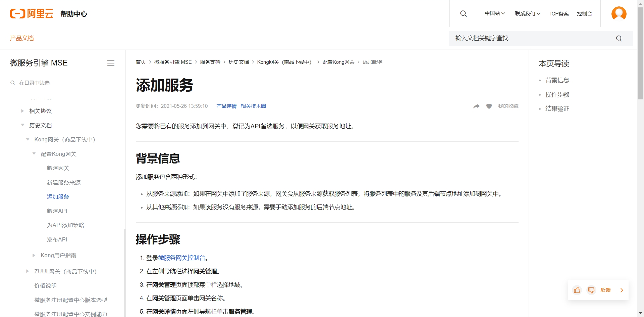Collapse the Kong网关（商品下线中） node
Screen dimensions: 644x317
click(28, 139)
